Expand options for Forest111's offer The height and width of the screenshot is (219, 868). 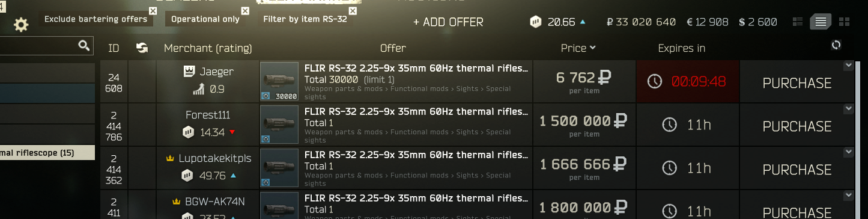848,108
